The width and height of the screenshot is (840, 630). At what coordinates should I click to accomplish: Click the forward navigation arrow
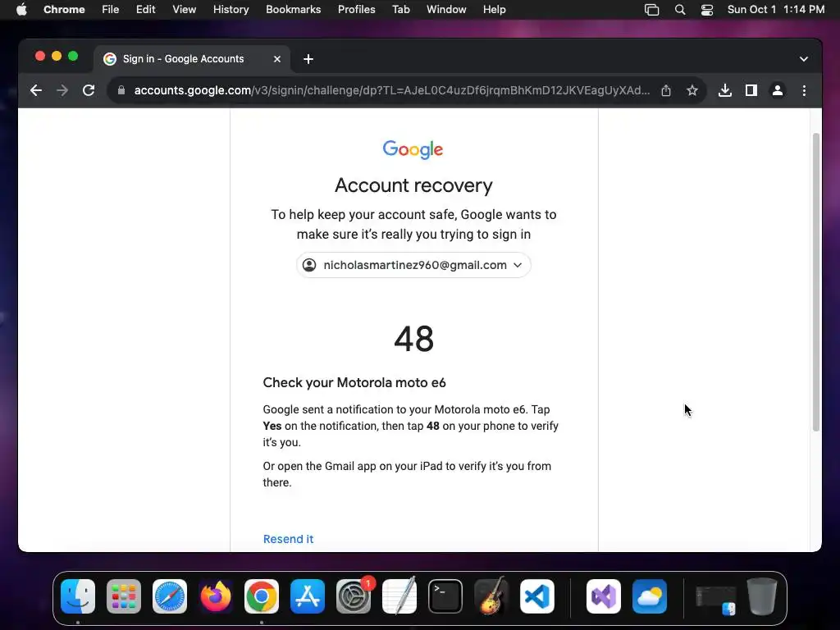point(62,90)
